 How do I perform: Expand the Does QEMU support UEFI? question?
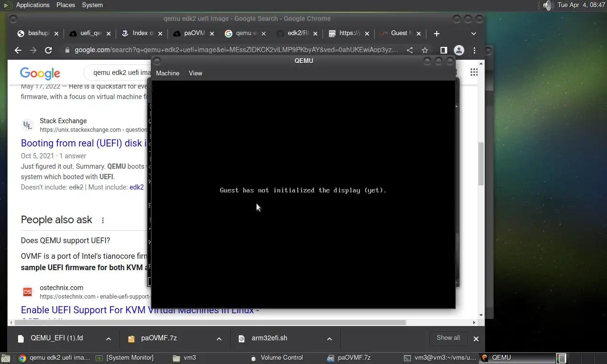coord(65,240)
